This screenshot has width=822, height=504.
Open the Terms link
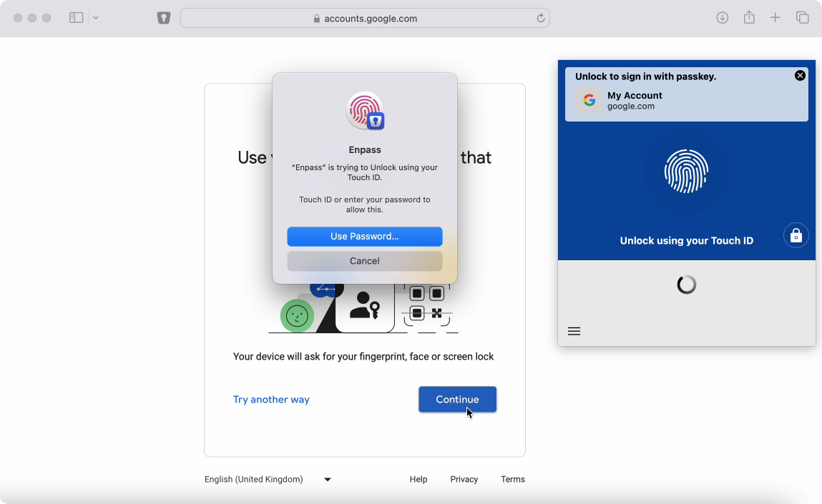pyautogui.click(x=513, y=480)
